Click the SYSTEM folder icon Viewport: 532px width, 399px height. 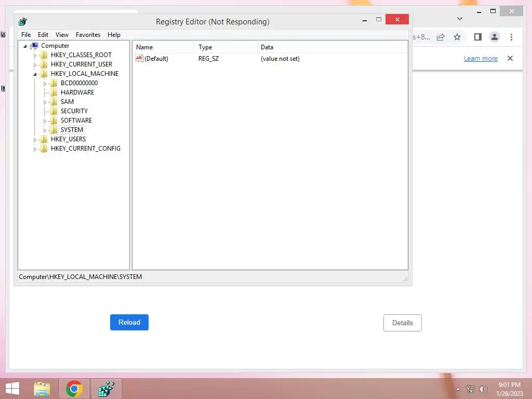(54, 129)
